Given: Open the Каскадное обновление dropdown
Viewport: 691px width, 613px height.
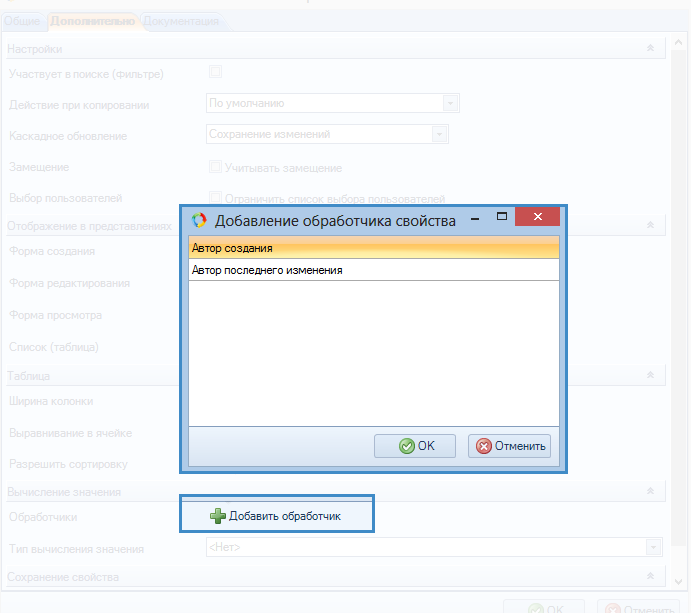Looking at the screenshot, I should [439, 134].
